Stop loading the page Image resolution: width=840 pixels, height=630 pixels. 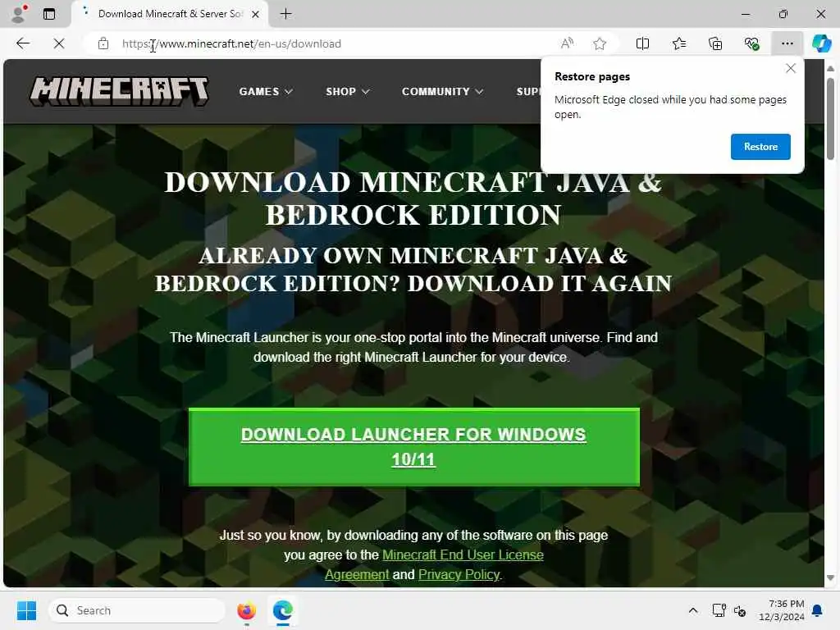point(59,43)
